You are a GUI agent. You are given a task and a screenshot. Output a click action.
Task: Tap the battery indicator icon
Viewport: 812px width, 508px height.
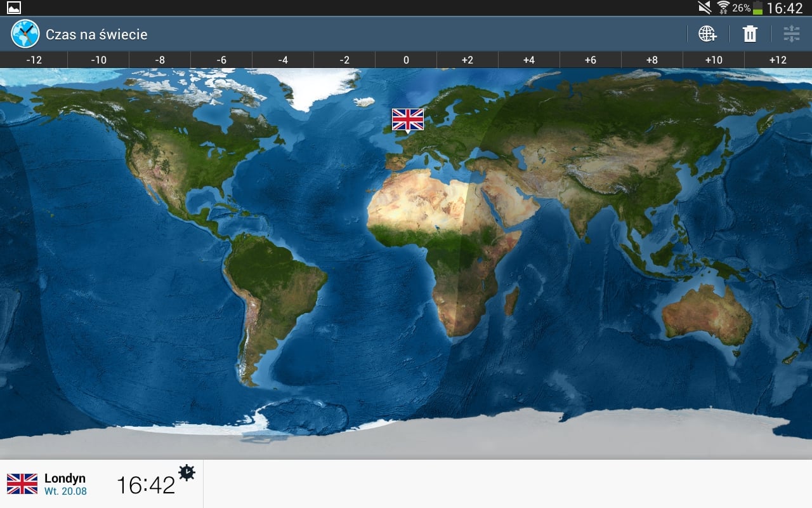757,8
